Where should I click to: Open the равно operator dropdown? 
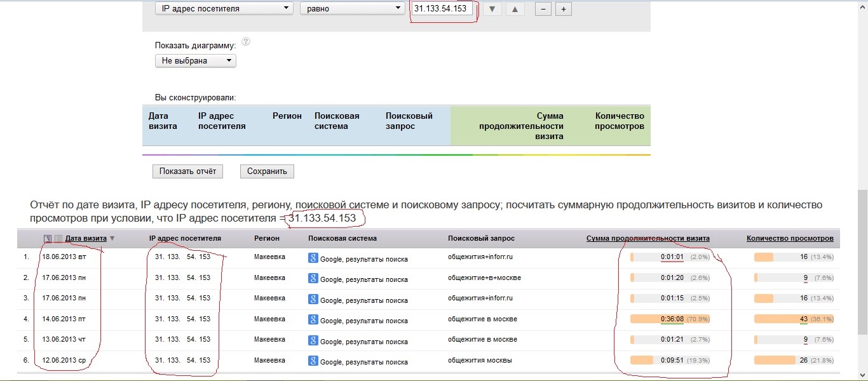pyautogui.click(x=352, y=9)
